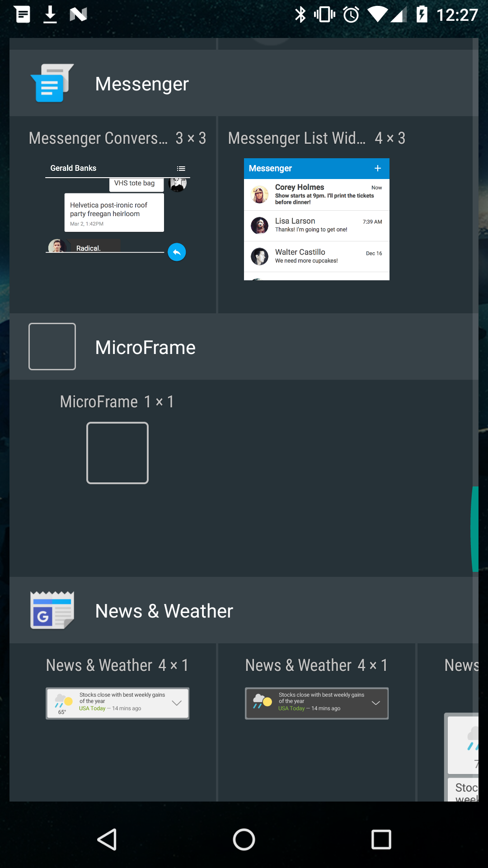The height and width of the screenshot is (868, 488).
Task: Tap MicroFrame 1 × 1 label text
Action: point(117,401)
